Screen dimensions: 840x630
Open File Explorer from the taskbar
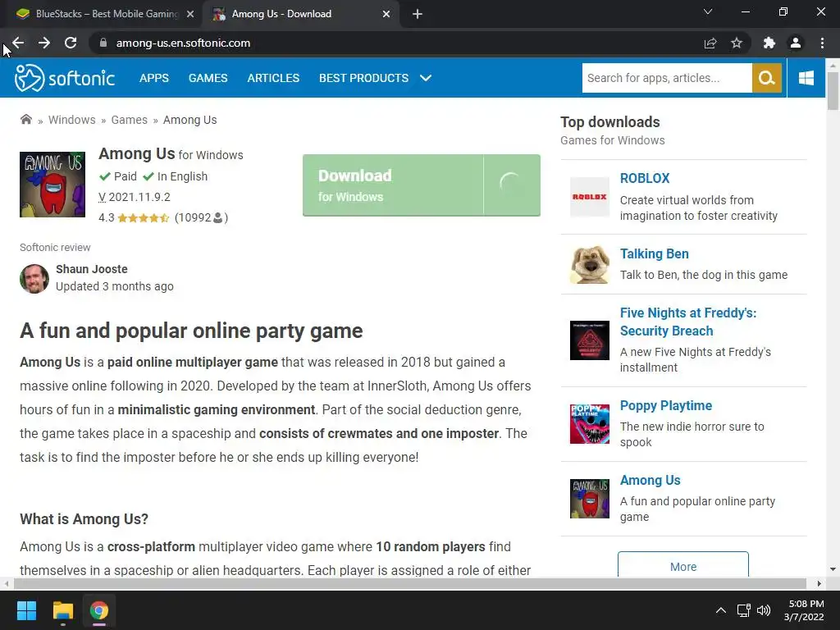[x=62, y=610]
